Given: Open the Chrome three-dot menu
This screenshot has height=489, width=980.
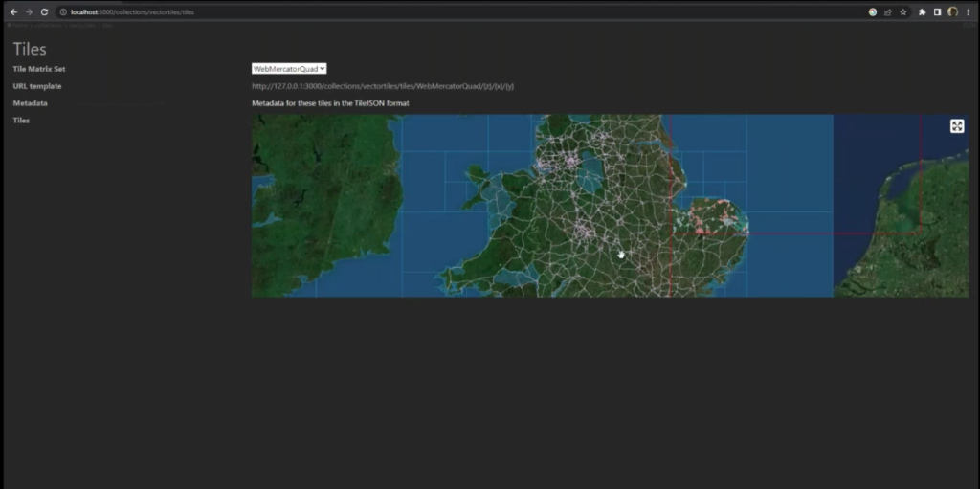Looking at the screenshot, I should click(x=968, y=12).
